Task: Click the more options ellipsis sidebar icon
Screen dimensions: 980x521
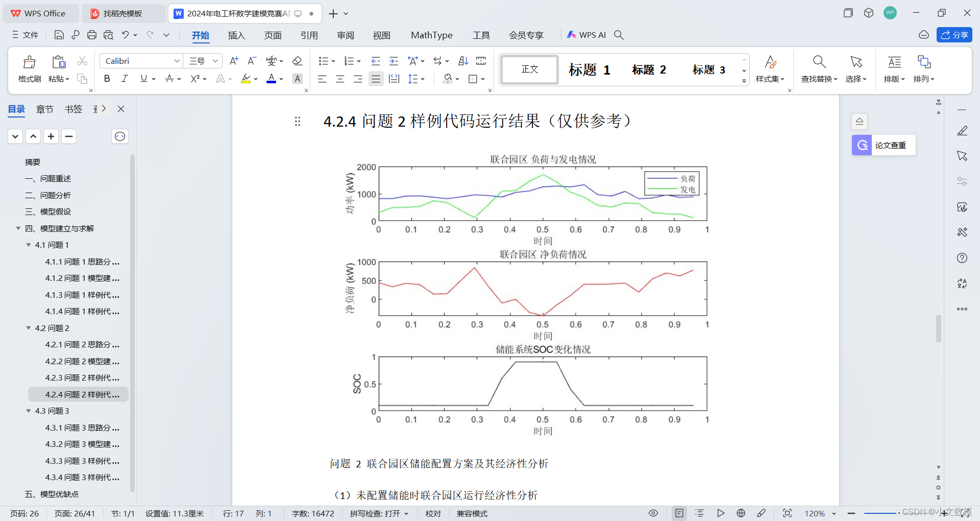Action: (962, 309)
